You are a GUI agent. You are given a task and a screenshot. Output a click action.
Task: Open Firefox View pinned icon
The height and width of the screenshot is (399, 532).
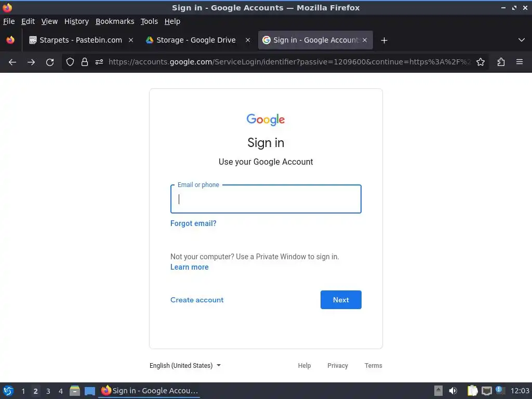click(10, 40)
